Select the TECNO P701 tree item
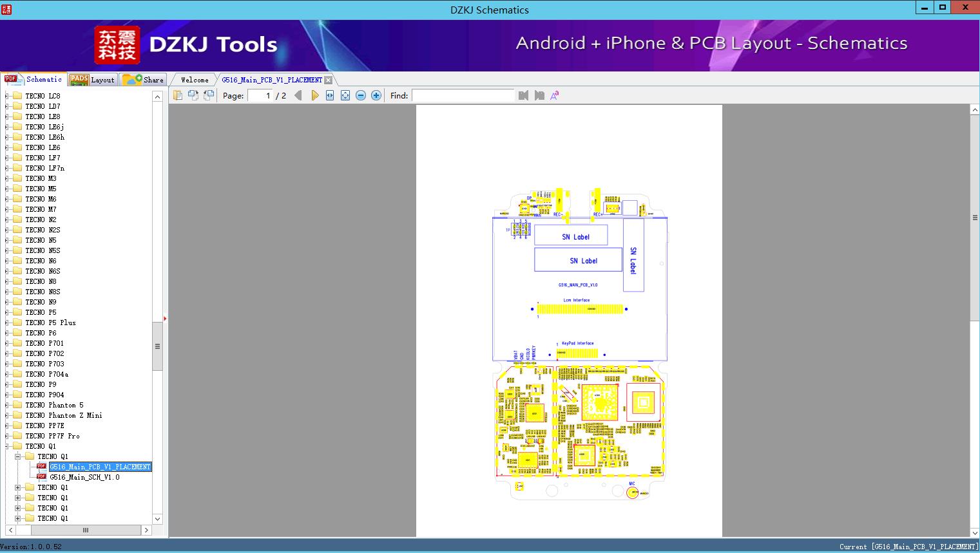Screen dimensions: 980x553 point(44,343)
